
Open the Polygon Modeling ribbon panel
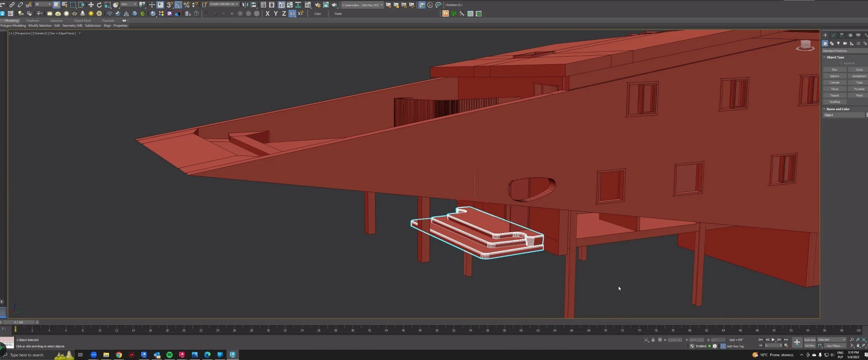tap(13, 26)
